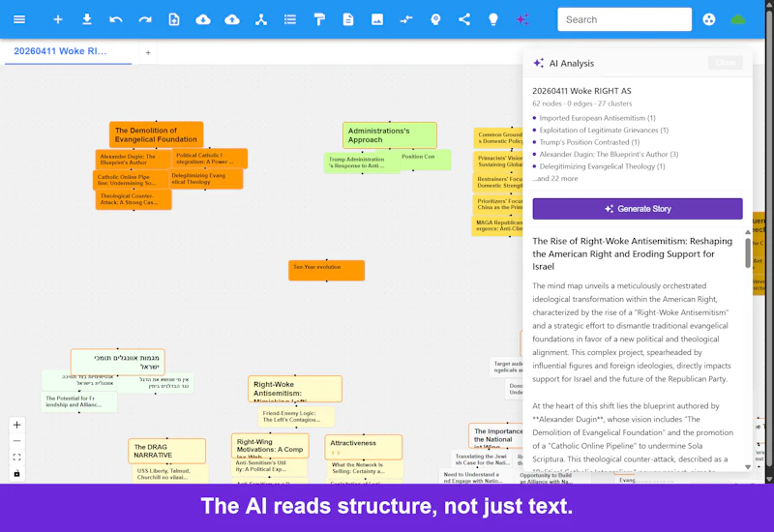Redo the last action
This screenshot has height=532, width=774.
(x=145, y=19)
